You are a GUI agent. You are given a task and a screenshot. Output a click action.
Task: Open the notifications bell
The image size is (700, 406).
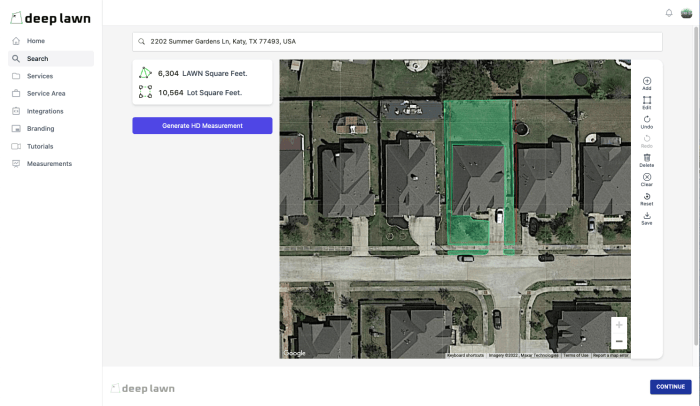point(669,13)
